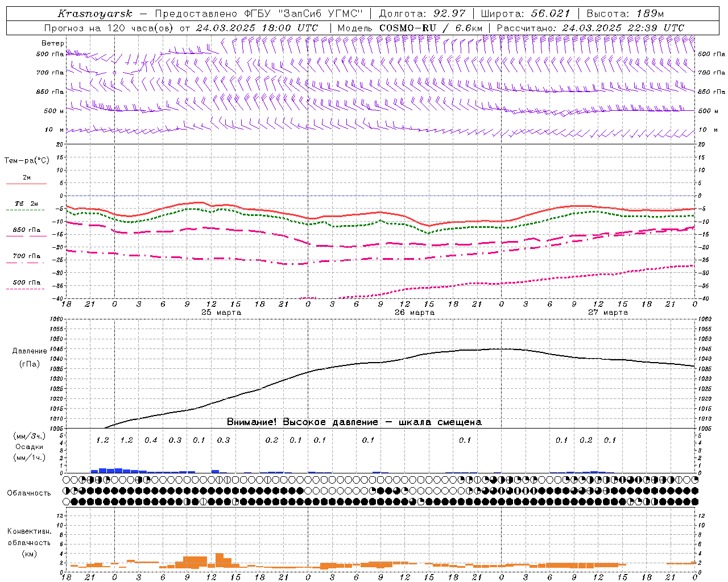728x582 pixels.
Task: Click the '(гПа)' pressure unit label
Action: tap(30, 364)
